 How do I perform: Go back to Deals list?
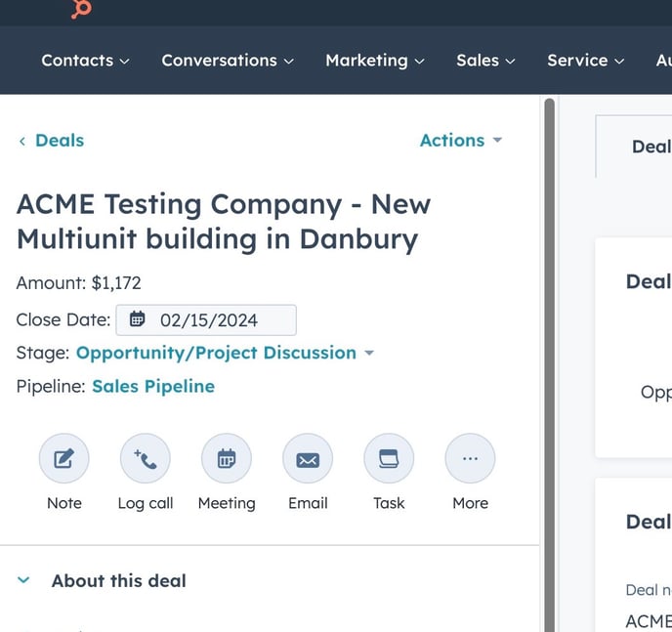51,141
